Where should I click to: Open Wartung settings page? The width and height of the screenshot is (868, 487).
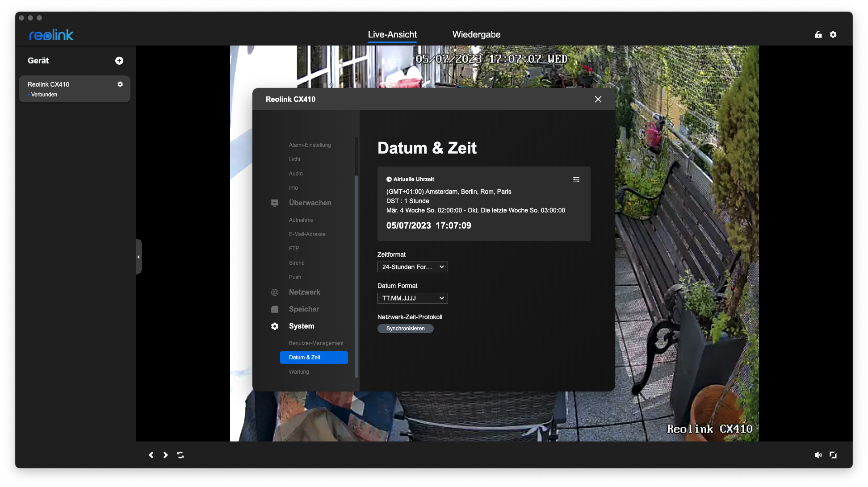[x=299, y=372]
